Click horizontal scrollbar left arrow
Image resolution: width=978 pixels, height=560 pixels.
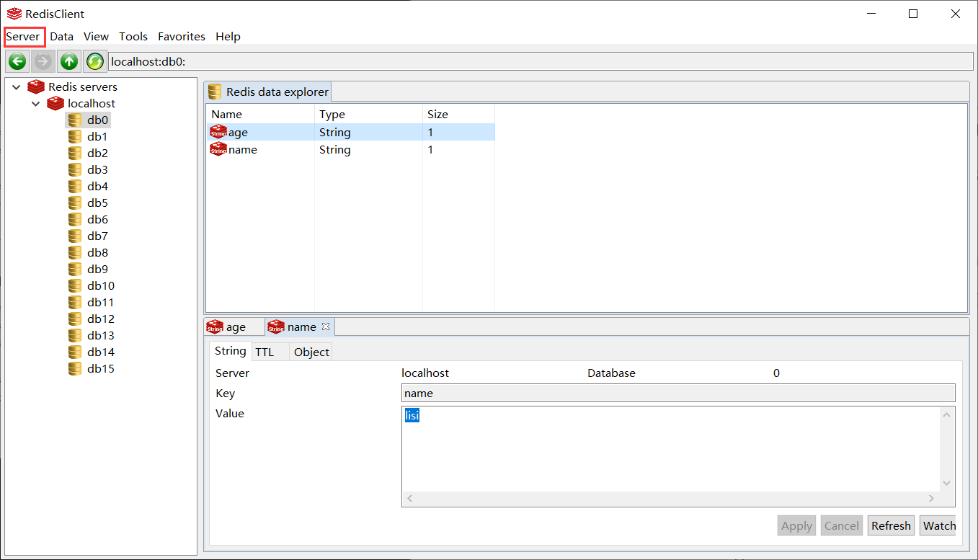tap(409, 499)
